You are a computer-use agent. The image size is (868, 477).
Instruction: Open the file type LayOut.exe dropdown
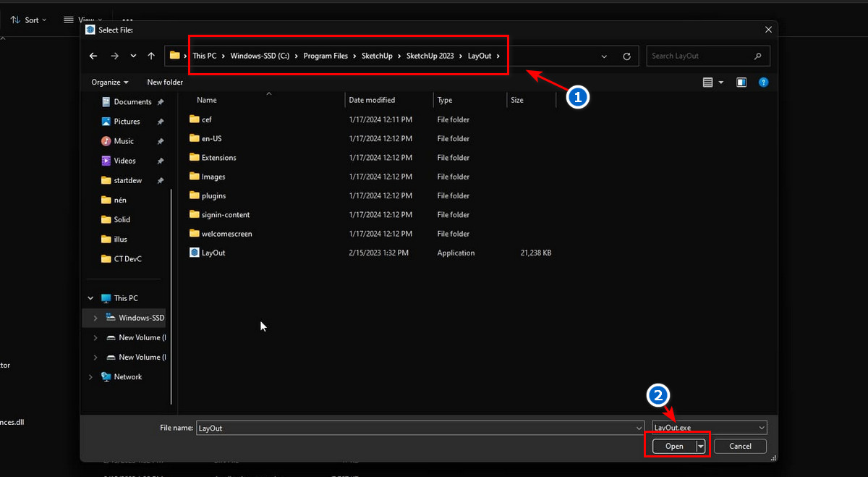(x=709, y=428)
